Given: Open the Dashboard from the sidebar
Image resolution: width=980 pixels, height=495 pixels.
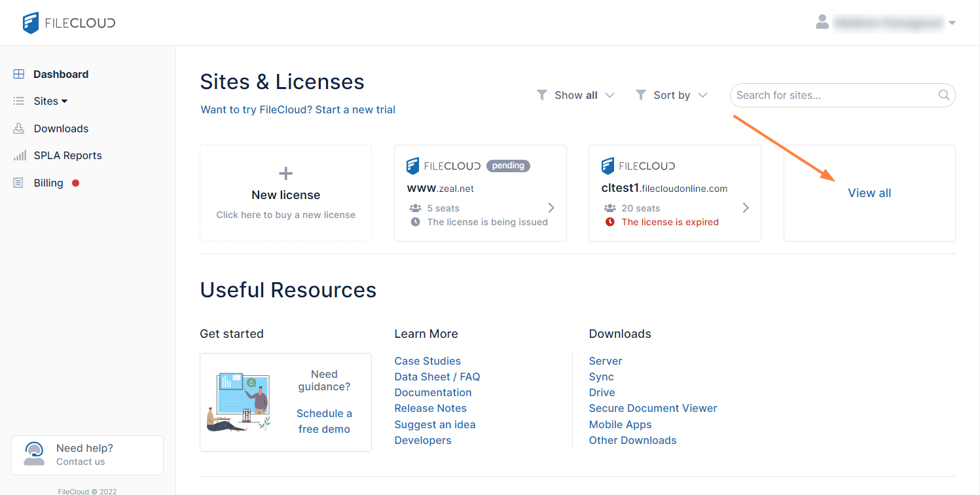Looking at the screenshot, I should (x=60, y=74).
